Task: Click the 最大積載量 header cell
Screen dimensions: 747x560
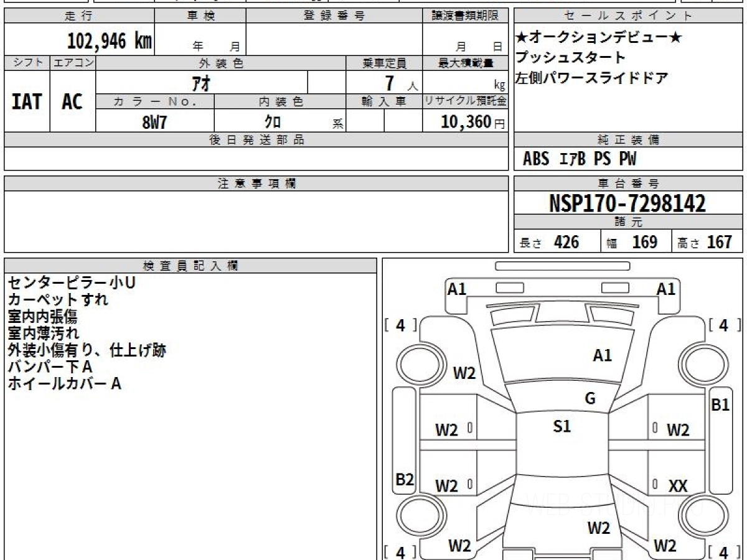Action: [465, 63]
